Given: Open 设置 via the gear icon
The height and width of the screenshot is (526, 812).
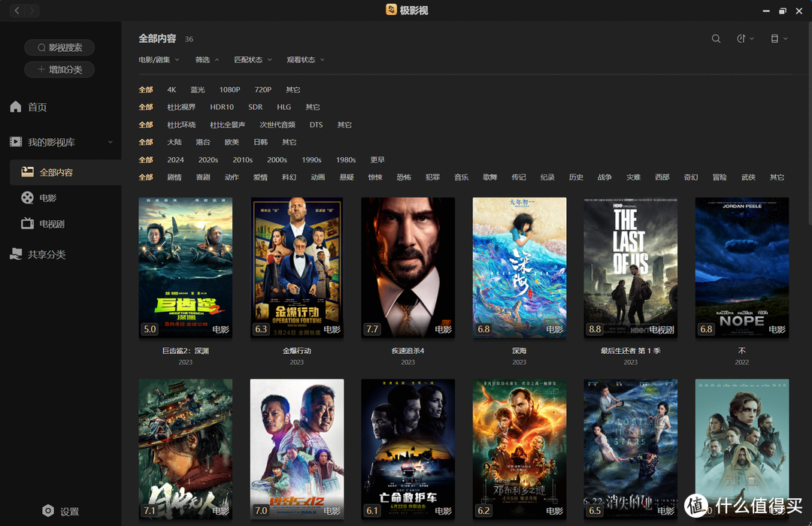Looking at the screenshot, I should pos(48,511).
